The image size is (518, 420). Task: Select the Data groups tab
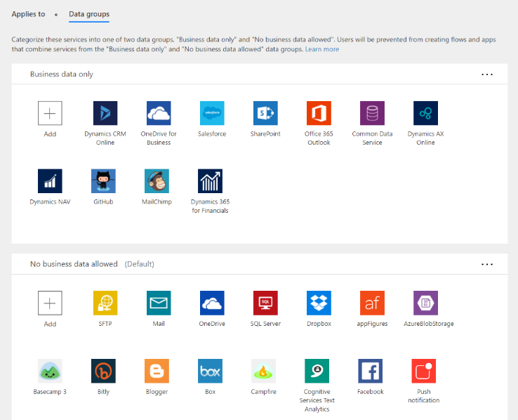[x=89, y=14]
